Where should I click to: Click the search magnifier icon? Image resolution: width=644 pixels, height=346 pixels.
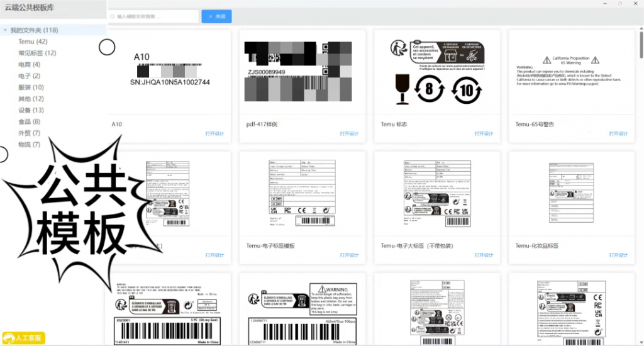(113, 16)
